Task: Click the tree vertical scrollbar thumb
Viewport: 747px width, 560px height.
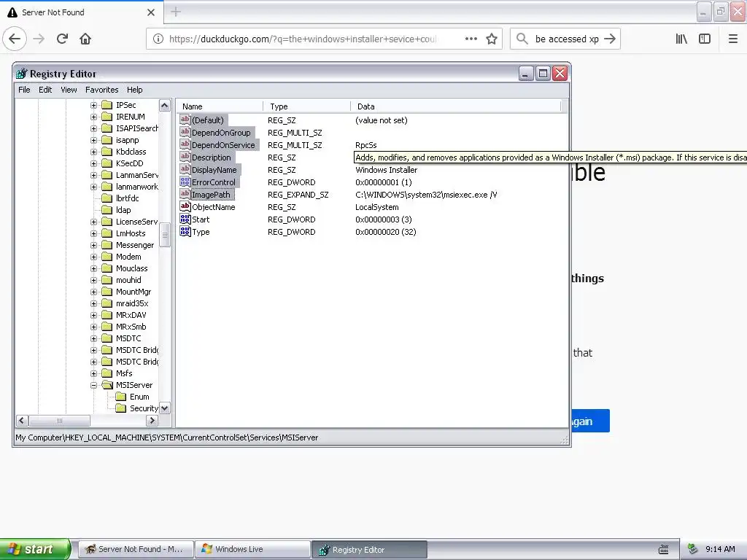Action: point(165,235)
